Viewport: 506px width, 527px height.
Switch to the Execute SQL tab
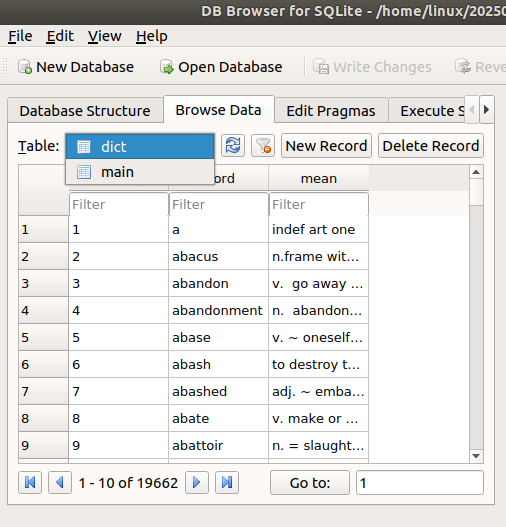[427, 111]
